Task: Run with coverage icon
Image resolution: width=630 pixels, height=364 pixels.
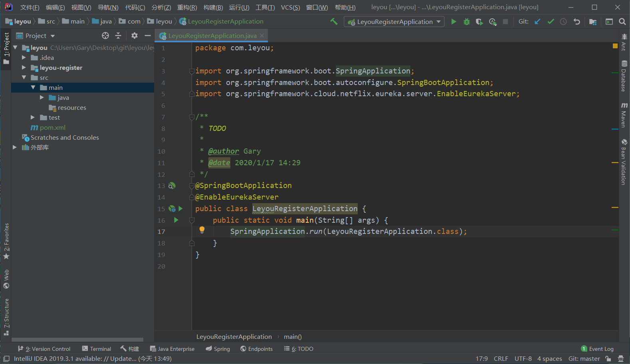Action: [x=479, y=22]
